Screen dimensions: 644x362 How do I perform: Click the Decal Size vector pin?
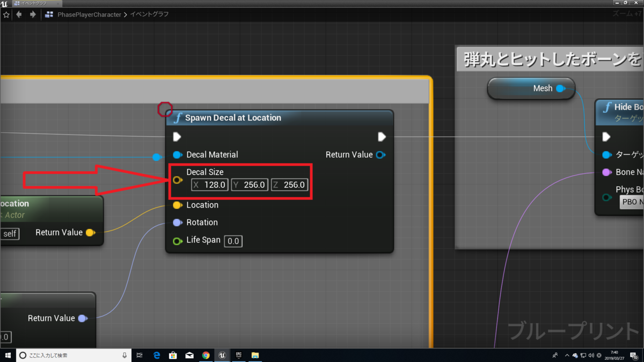[x=178, y=180]
